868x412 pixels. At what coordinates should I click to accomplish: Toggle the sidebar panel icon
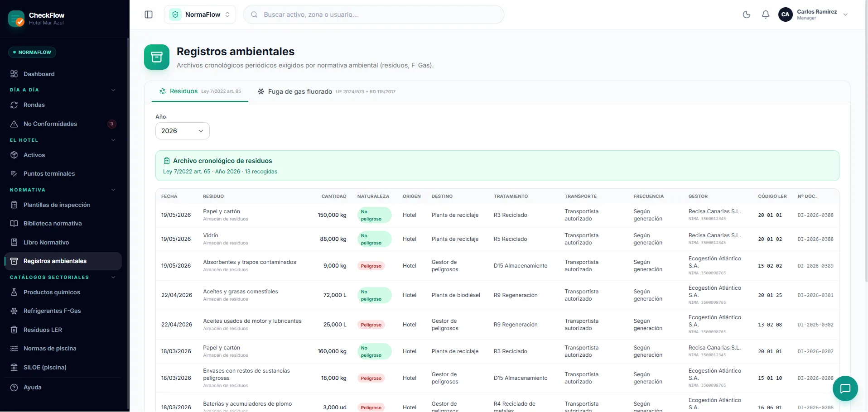pos(149,14)
